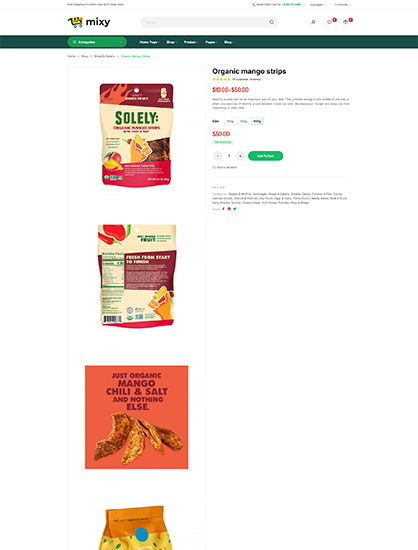This screenshot has width=418, height=550.
Task: Open the Product menu item
Action: click(x=191, y=42)
